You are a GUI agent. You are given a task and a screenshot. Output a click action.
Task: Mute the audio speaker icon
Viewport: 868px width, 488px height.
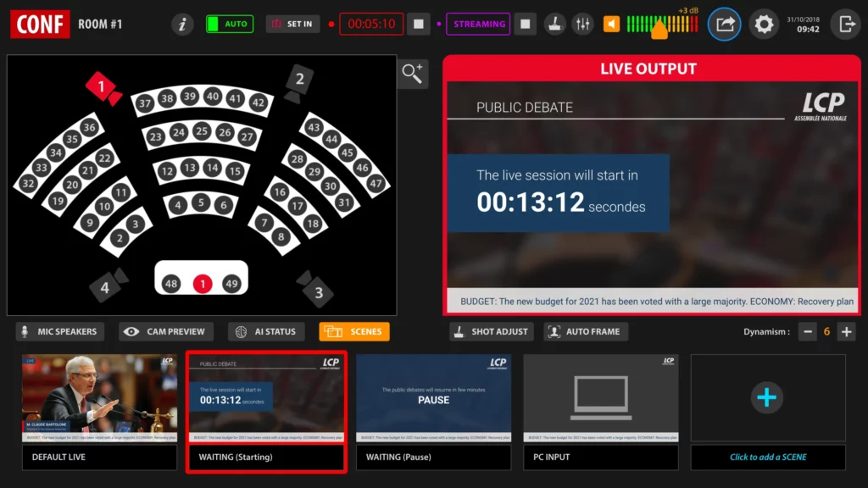pyautogui.click(x=611, y=25)
